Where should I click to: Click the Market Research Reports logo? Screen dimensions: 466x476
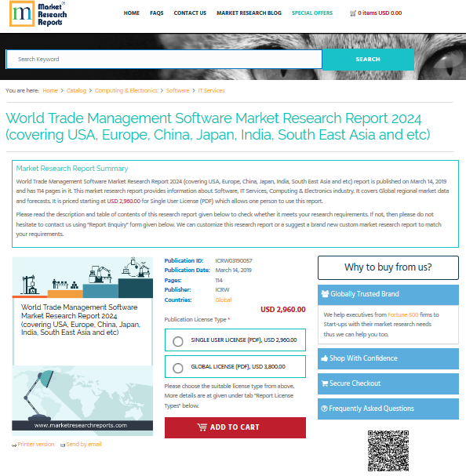(x=38, y=13)
